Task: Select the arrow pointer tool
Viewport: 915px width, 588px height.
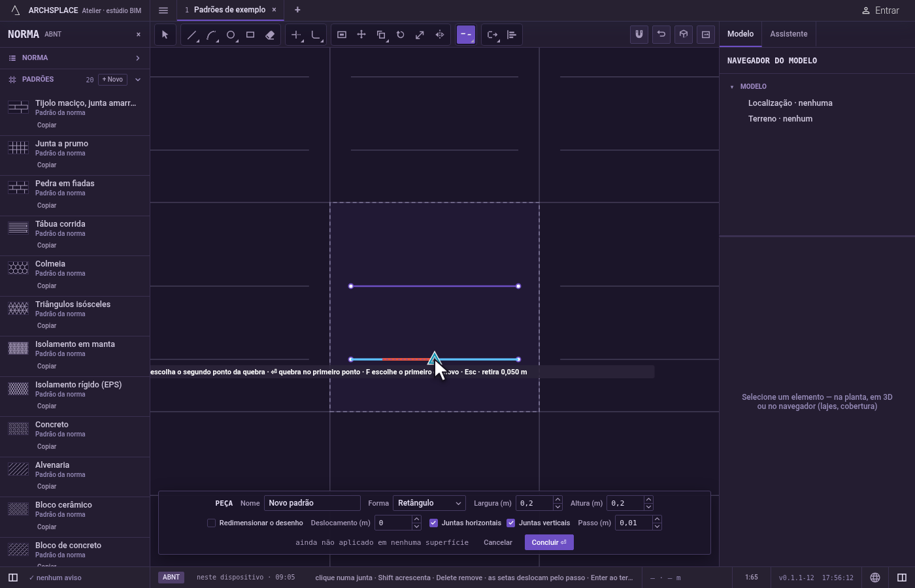Action: [165, 35]
